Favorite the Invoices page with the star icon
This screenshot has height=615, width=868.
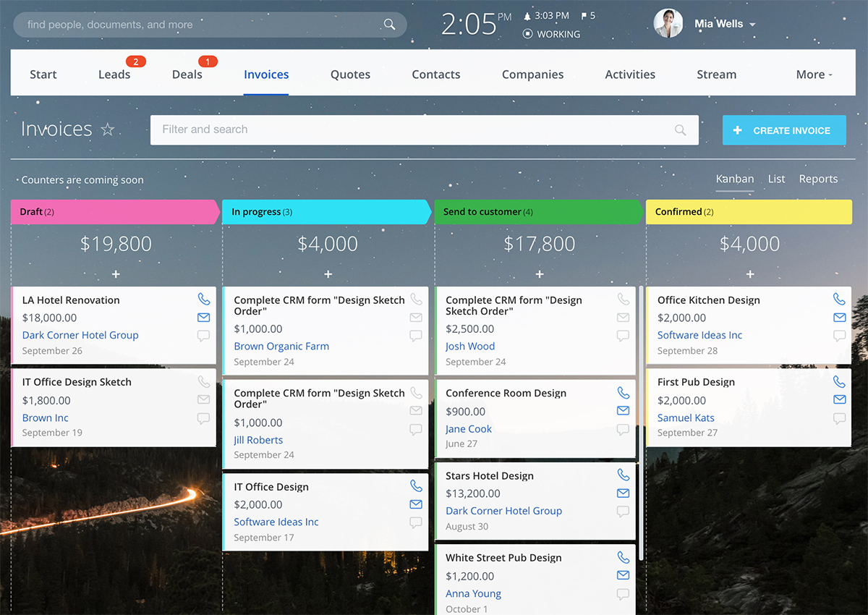[108, 130]
